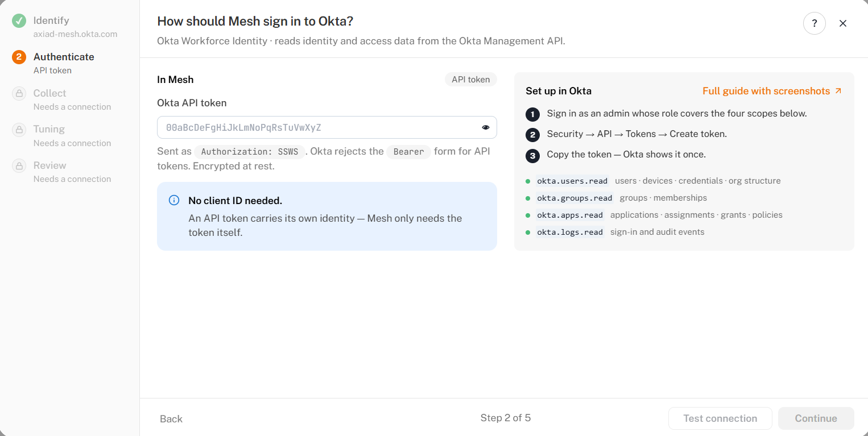
Task: Click the info icon in the blue notice
Action: tap(174, 200)
